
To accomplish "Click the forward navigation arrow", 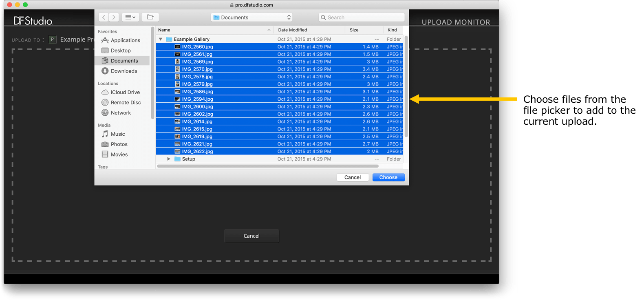I will tap(114, 17).
